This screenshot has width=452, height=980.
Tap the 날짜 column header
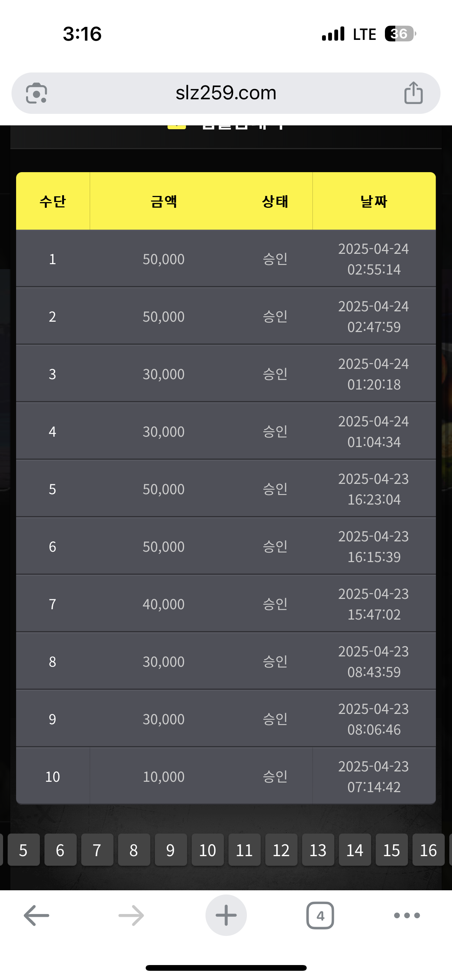click(374, 201)
